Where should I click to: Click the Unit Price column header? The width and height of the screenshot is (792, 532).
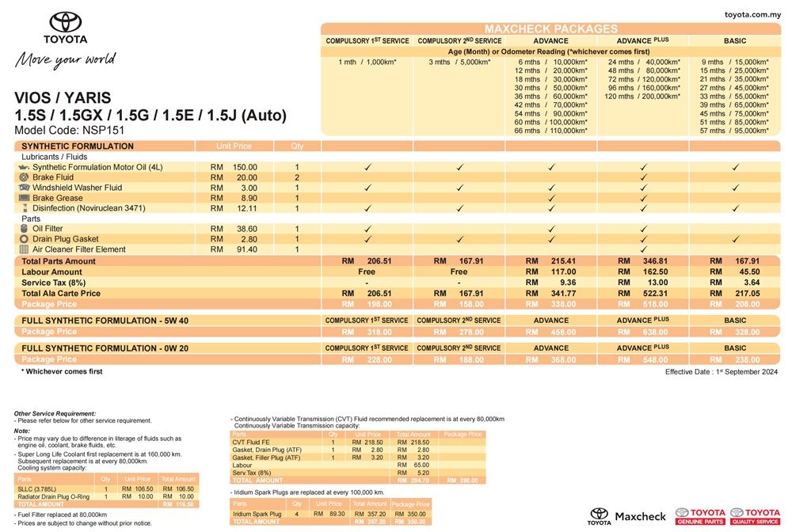(234, 146)
